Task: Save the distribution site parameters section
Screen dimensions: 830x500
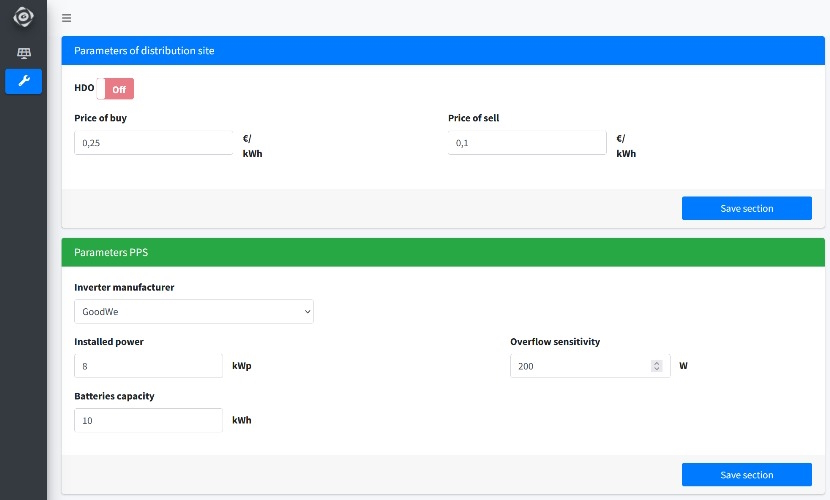Action: (746, 208)
